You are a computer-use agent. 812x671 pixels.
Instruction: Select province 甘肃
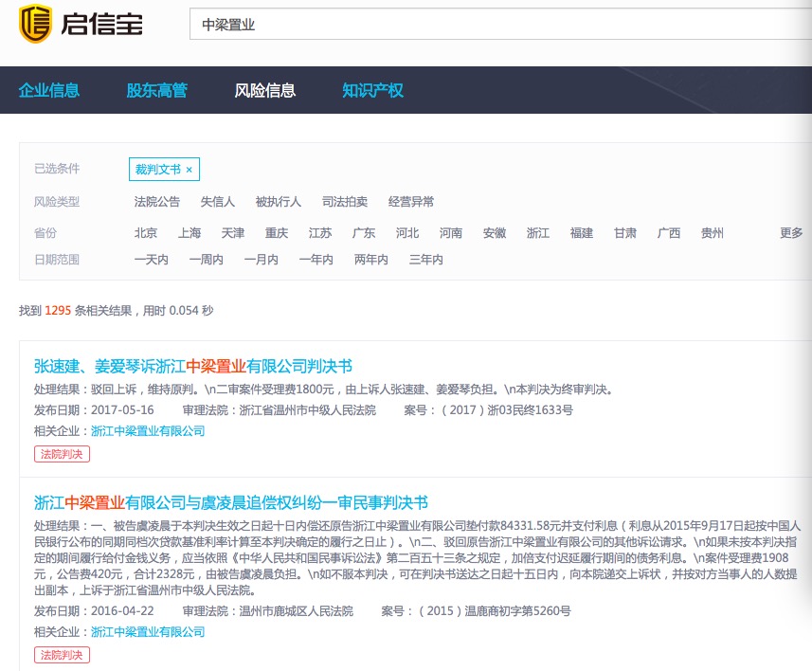click(625, 232)
